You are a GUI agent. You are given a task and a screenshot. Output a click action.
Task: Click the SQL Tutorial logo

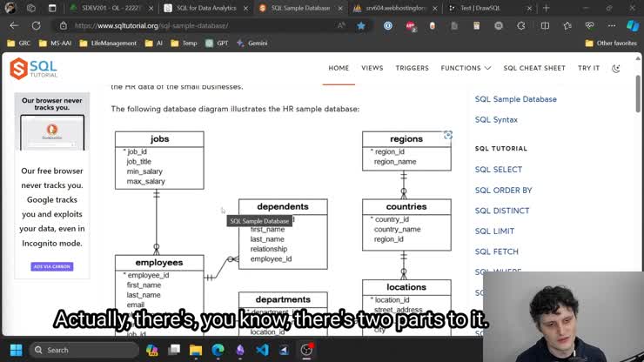pos(34,69)
